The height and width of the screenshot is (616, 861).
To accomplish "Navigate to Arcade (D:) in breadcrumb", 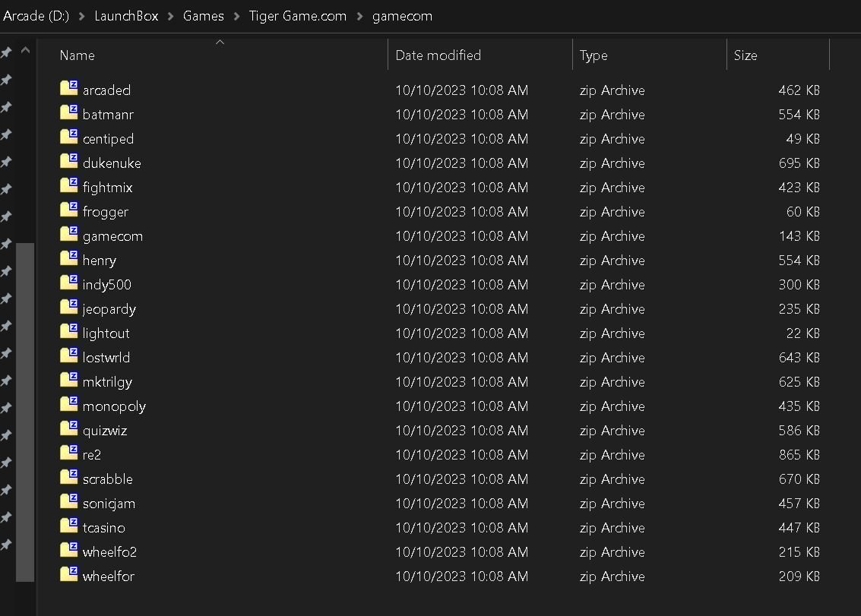I will [36, 16].
